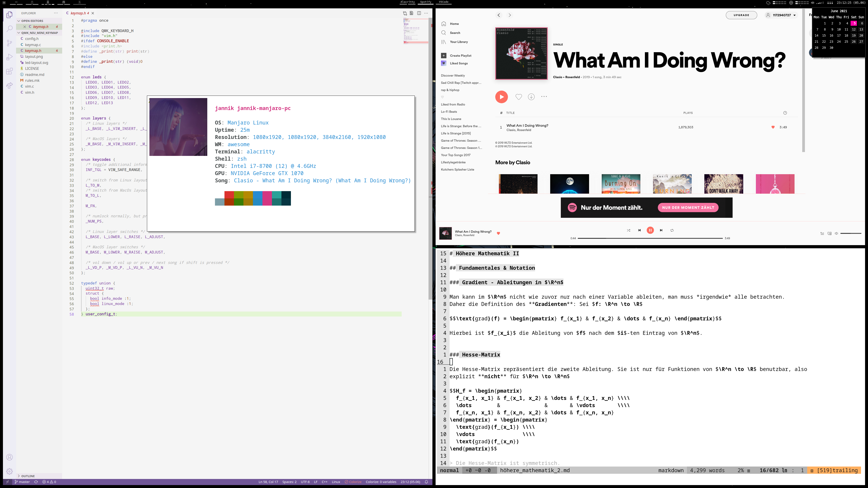This screenshot has width=868, height=488.
Task: Open Spotify album more options ellipsis
Action: click(544, 97)
